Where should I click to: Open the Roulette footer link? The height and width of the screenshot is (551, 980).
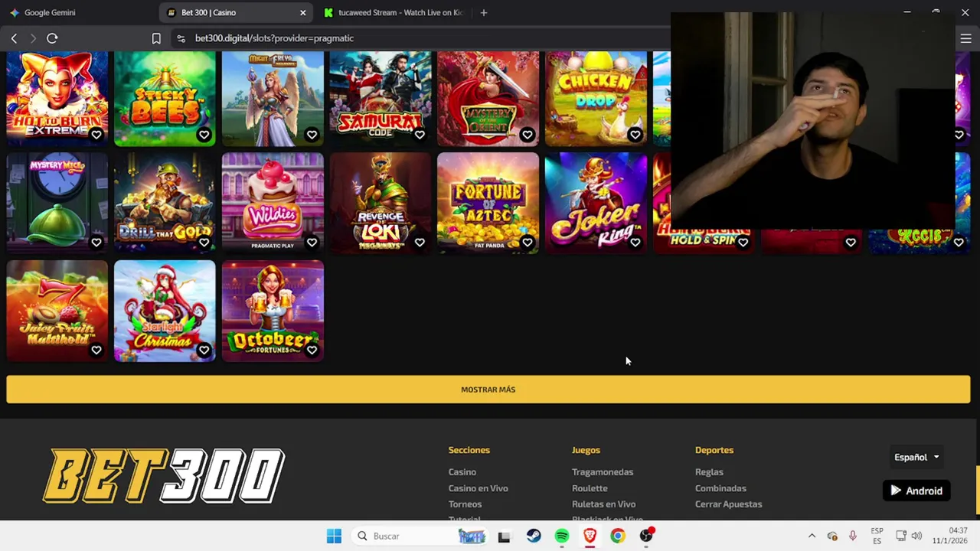[x=590, y=488]
